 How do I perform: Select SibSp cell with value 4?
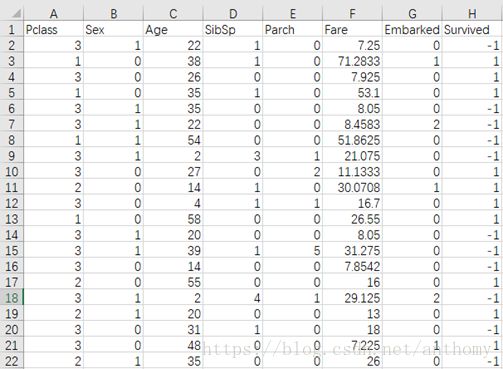click(x=233, y=298)
